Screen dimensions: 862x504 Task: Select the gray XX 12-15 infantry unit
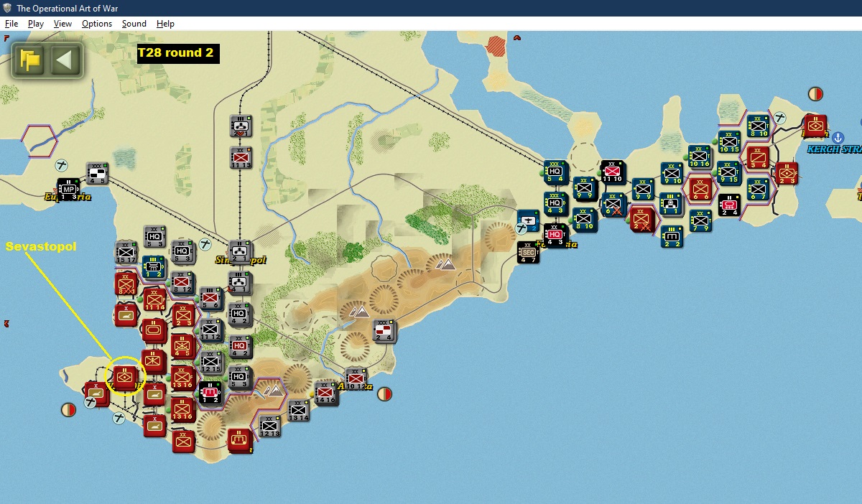211,363
